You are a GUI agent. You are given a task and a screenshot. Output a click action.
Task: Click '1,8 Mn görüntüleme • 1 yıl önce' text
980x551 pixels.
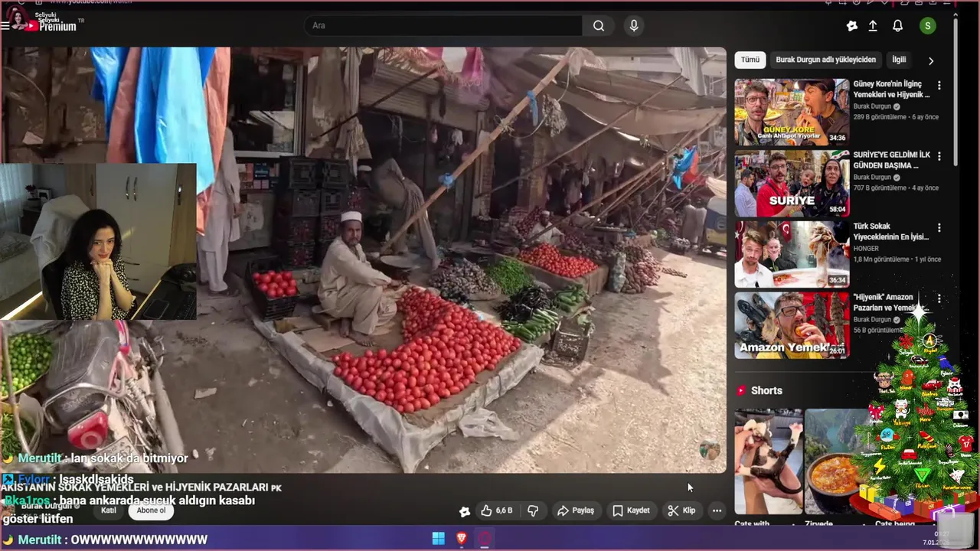pyautogui.click(x=899, y=259)
